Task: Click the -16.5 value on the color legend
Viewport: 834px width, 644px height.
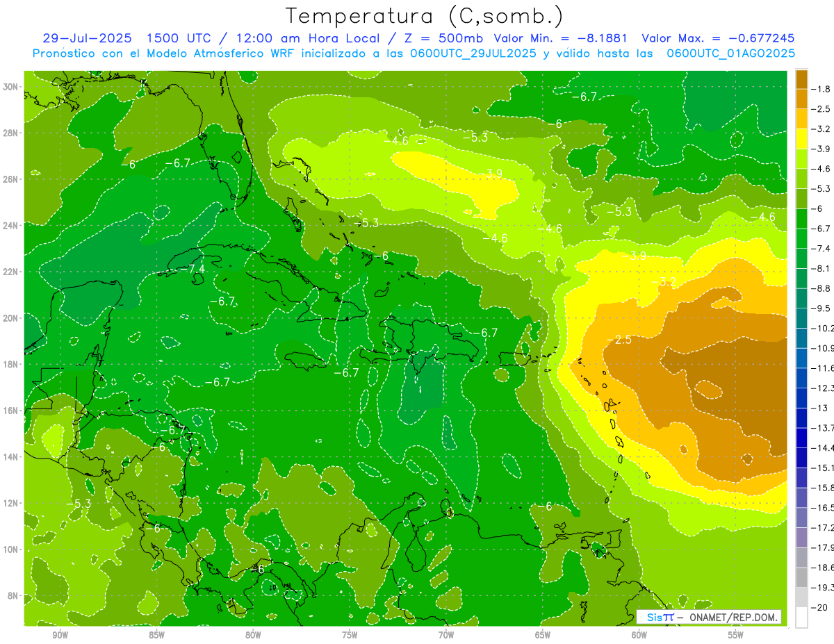Action: (x=823, y=508)
